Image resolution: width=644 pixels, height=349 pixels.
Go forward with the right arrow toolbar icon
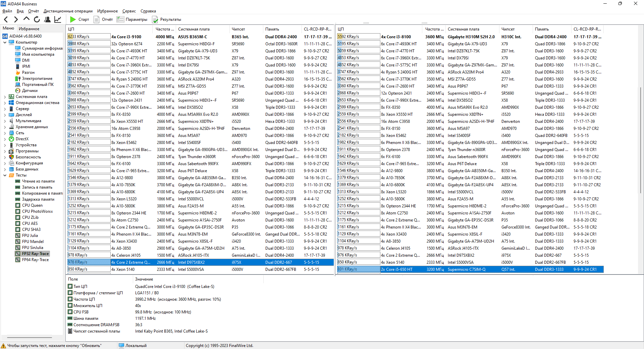pos(16,19)
